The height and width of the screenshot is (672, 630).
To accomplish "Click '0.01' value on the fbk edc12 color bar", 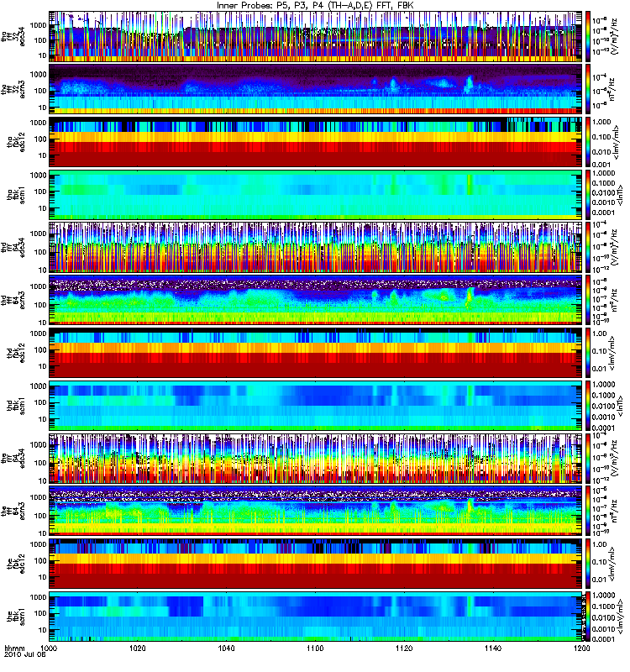I will 599,580.
